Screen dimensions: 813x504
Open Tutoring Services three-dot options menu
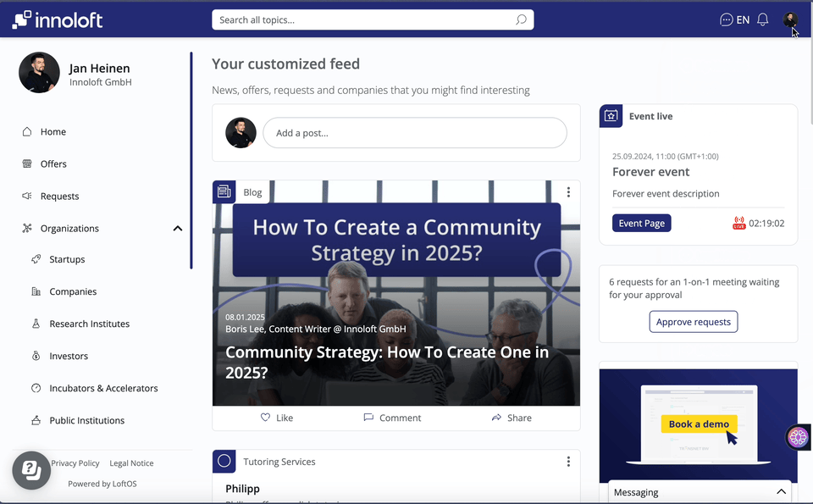point(568,462)
